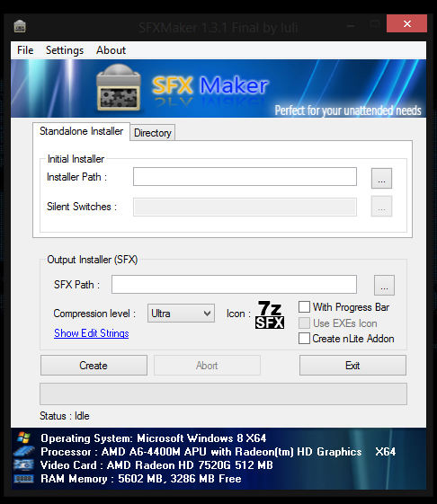Open the Compression level dropdown set to Ultra

tap(181, 313)
